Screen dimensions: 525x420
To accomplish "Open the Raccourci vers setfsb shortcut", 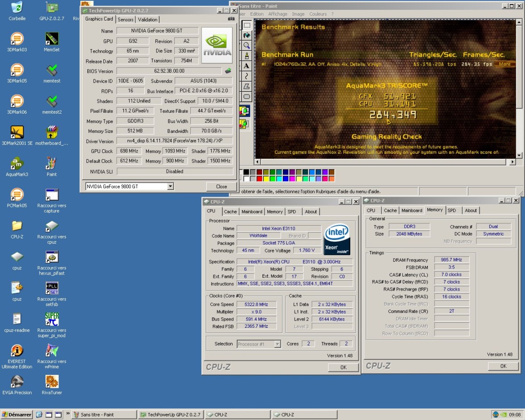I will pyautogui.click(x=52, y=294).
